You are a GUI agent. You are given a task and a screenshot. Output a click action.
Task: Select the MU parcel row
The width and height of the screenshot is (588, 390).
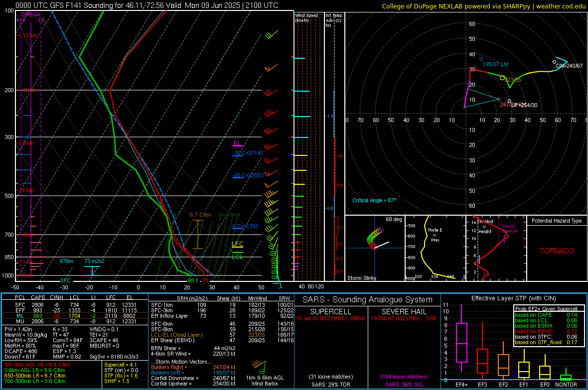pos(75,321)
